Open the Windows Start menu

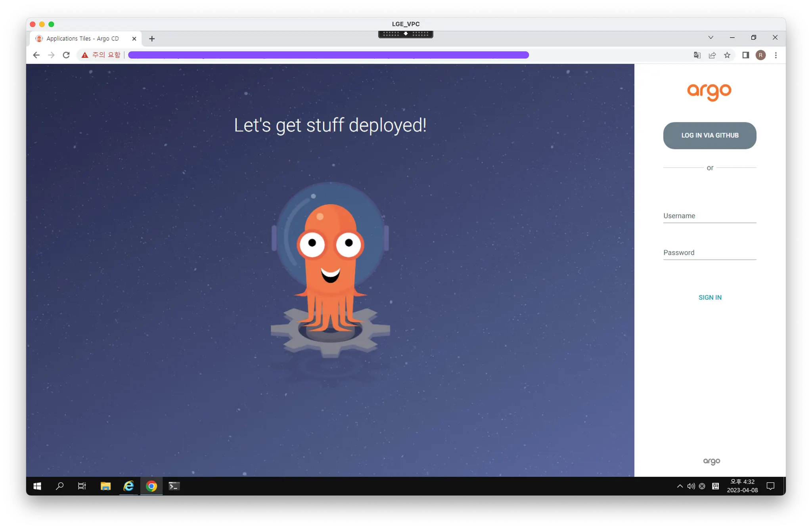(37, 486)
